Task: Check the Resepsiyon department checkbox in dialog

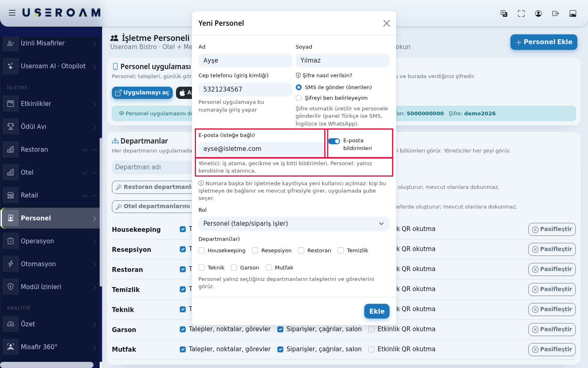Action: coord(255,250)
